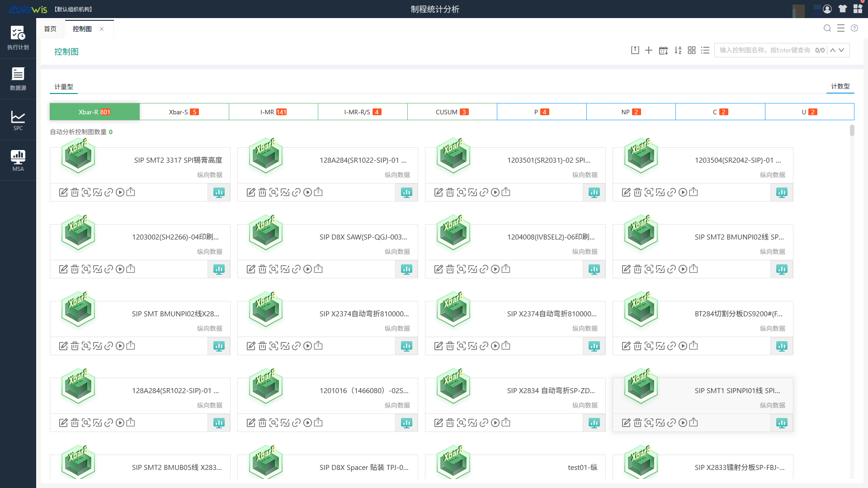Click the 计量型 category label

click(64, 86)
